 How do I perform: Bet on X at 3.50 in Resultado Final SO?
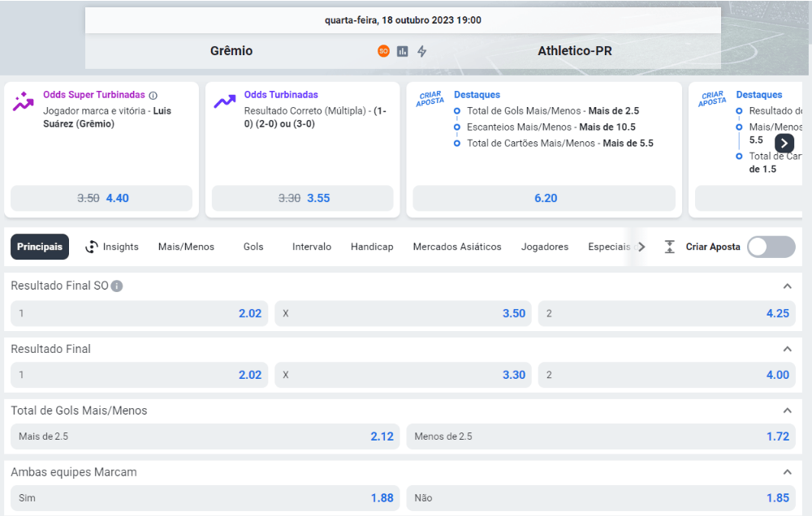[403, 314]
